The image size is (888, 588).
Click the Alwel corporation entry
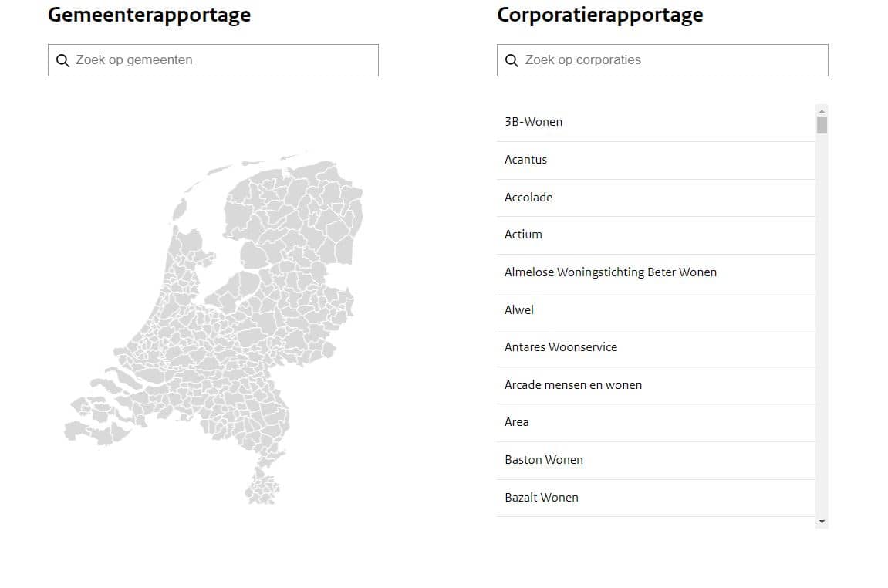point(519,310)
